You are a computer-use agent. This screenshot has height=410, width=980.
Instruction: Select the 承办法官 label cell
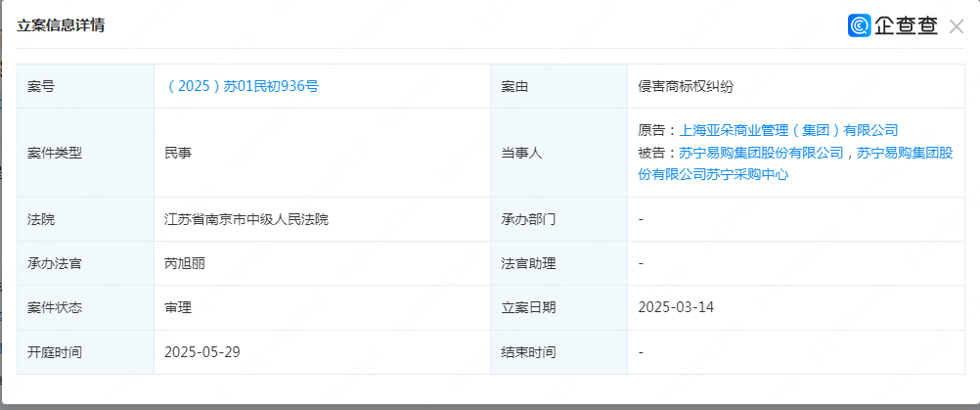[86, 263]
